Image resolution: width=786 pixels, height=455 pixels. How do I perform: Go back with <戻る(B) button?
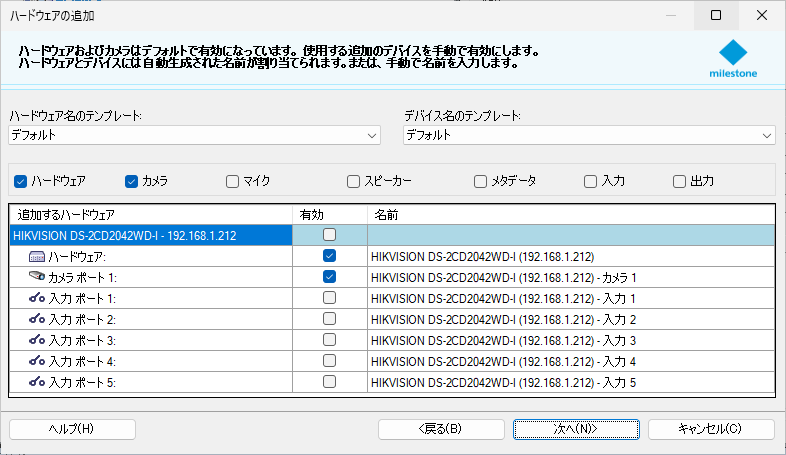point(441,429)
